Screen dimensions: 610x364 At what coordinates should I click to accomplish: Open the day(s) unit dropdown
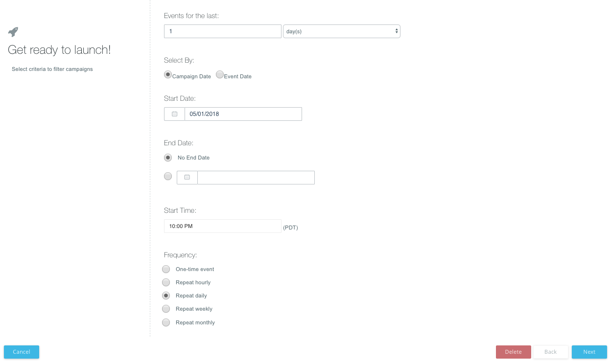pyautogui.click(x=342, y=31)
